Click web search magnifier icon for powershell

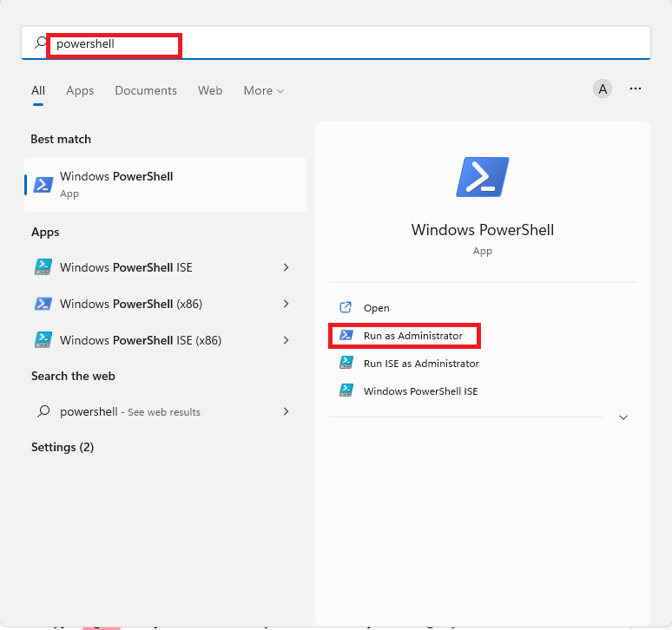43,411
